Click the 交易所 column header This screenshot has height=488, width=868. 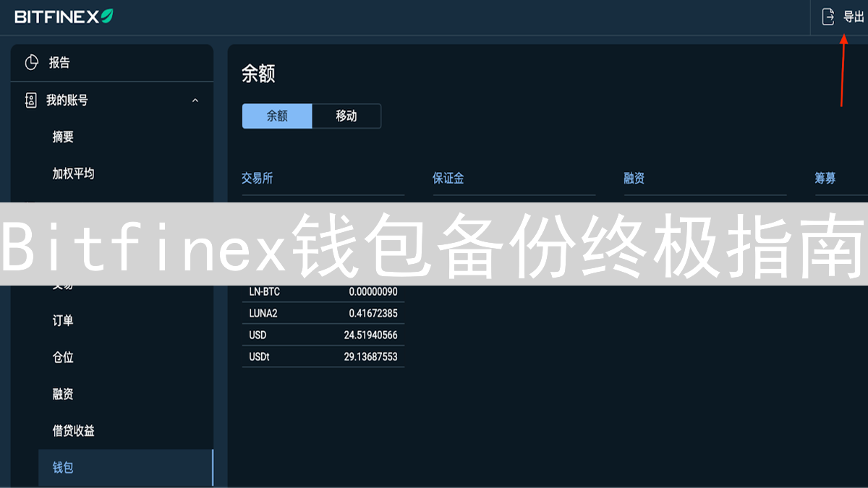[x=258, y=178]
